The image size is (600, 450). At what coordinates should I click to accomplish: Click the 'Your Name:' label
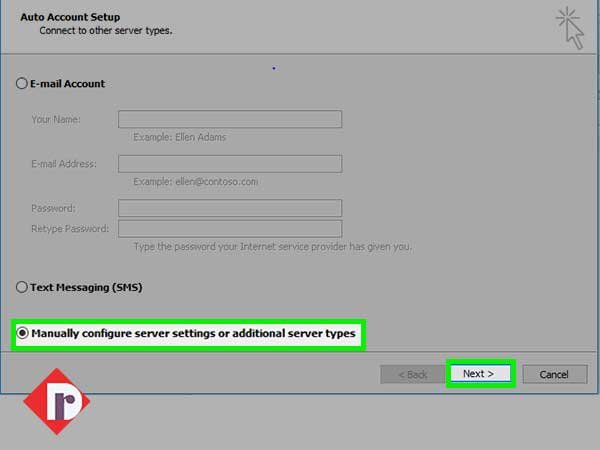pyautogui.click(x=56, y=119)
